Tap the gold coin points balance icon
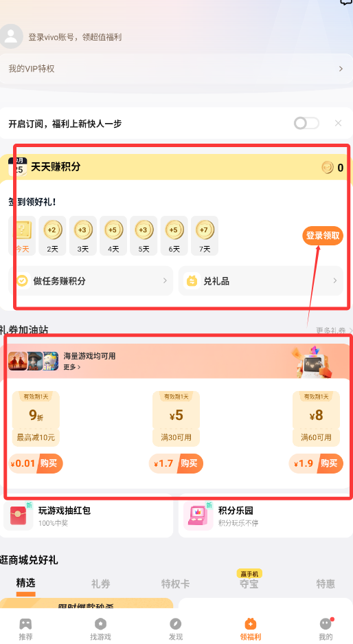Viewport: 353px width, 644px height. [328, 168]
